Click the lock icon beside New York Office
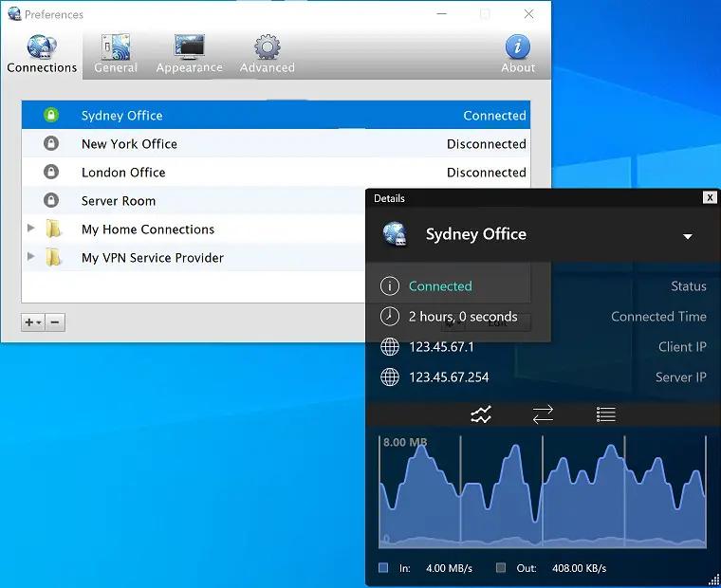This screenshot has height=588, width=721. coord(51,144)
